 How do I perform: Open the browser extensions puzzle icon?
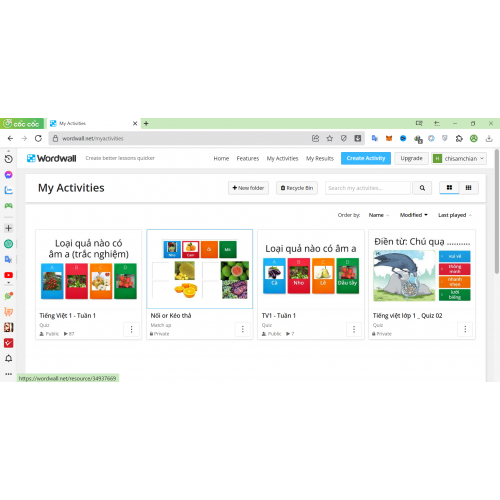tap(459, 138)
